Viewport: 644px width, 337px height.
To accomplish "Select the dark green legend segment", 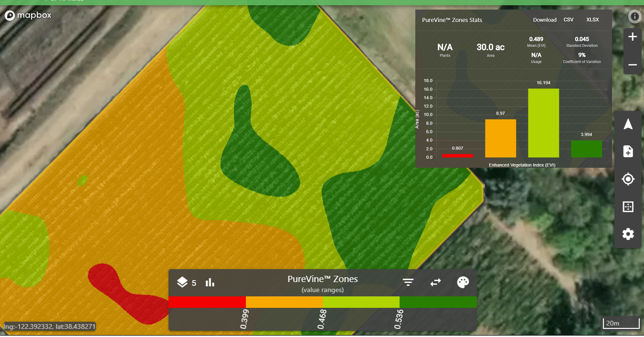I will pos(438,302).
